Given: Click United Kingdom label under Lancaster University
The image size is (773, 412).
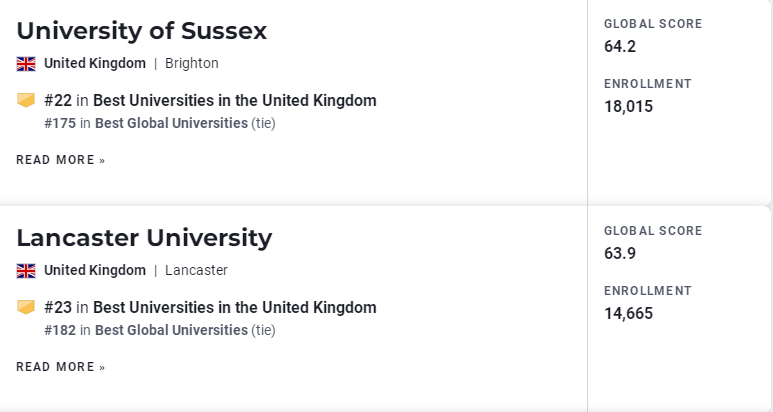Looking at the screenshot, I should (x=95, y=271).
